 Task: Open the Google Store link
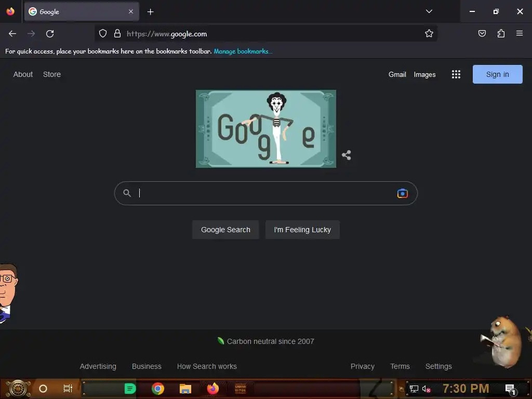click(52, 74)
